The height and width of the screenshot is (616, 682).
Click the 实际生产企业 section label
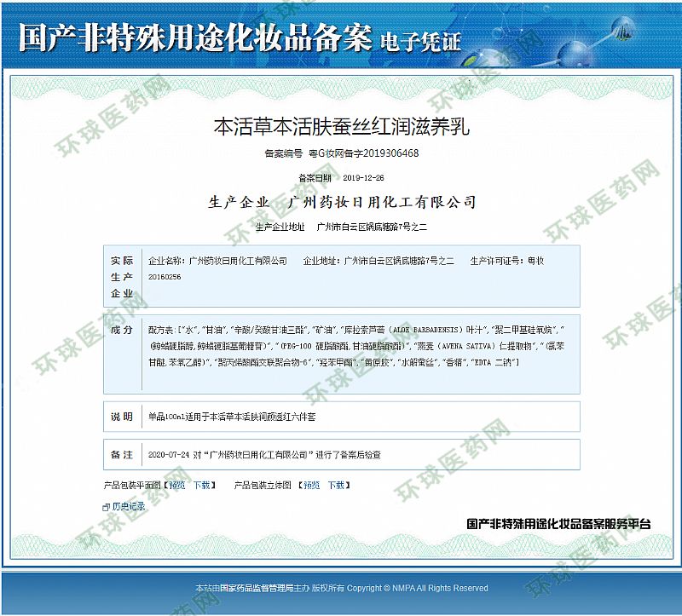121,277
